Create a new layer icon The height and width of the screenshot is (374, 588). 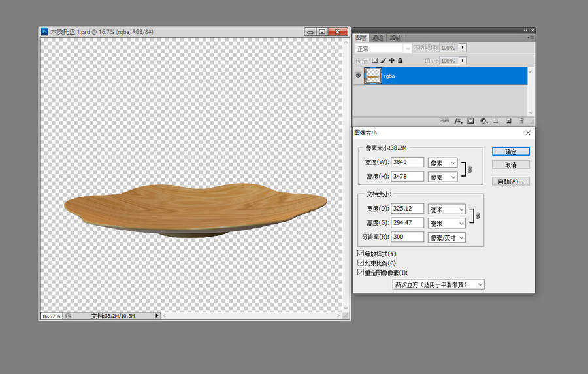coord(508,121)
